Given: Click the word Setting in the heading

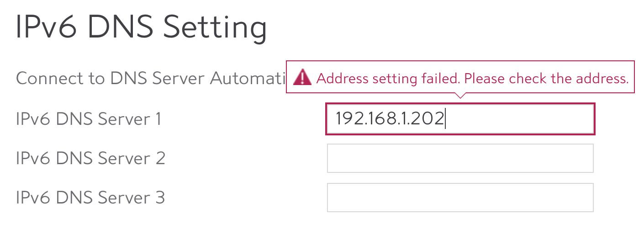Looking at the screenshot, I should coord(214,28).
